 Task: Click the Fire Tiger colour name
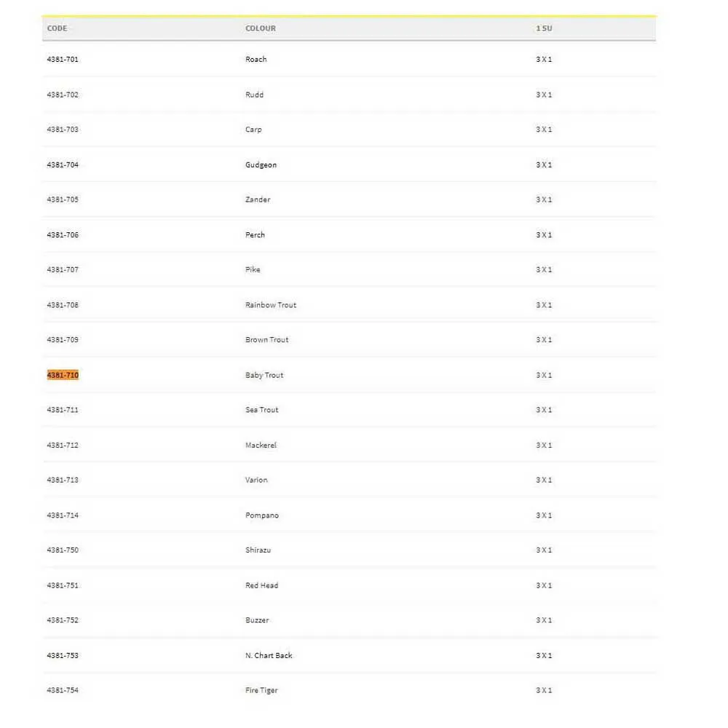click(x=261, y=690)
